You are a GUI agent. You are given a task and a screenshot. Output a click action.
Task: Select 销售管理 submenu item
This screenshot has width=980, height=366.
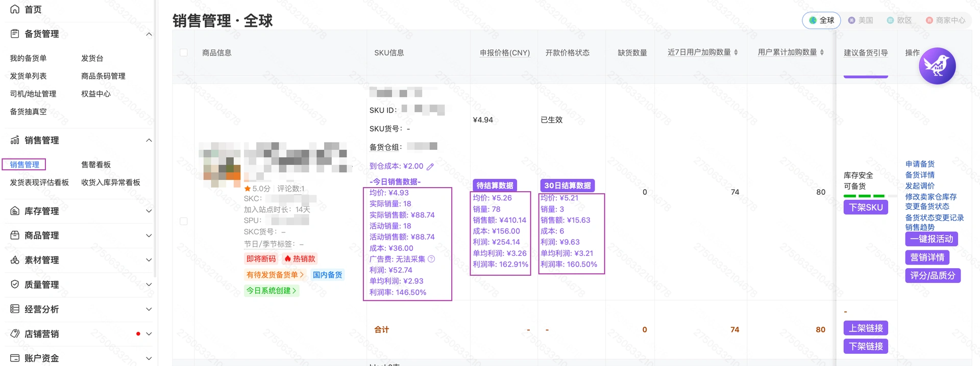click(24, 165)
